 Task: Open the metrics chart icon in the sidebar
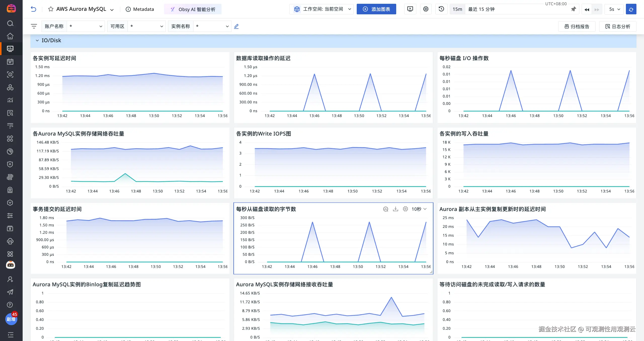coord(10,100)
